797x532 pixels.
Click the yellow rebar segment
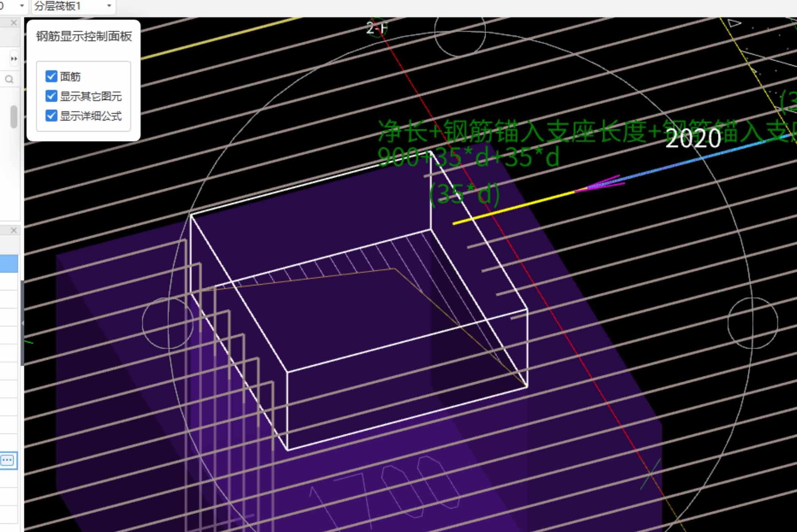(x=515, y=208)
